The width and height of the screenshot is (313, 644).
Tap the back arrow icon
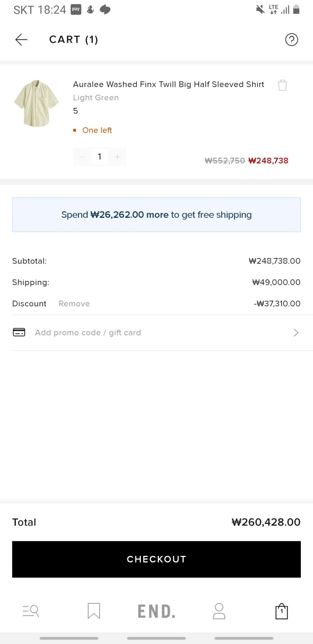click(x=21, y=39)
